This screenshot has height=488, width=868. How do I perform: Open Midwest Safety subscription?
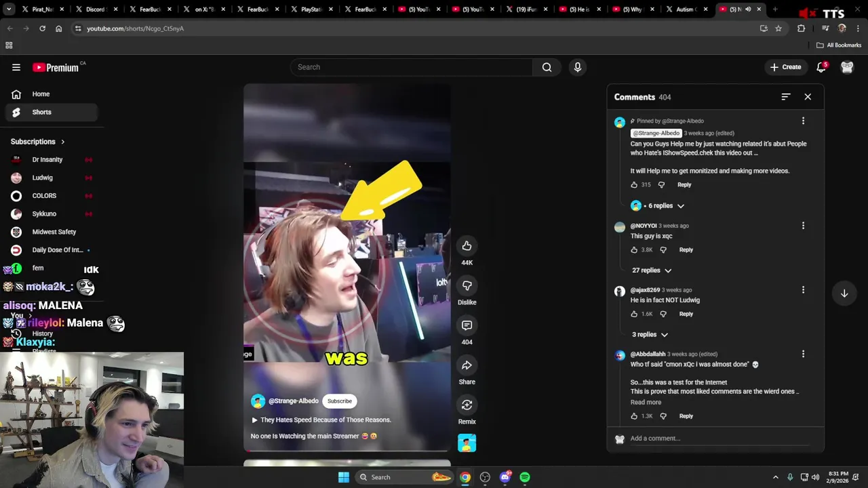point(51,232)
